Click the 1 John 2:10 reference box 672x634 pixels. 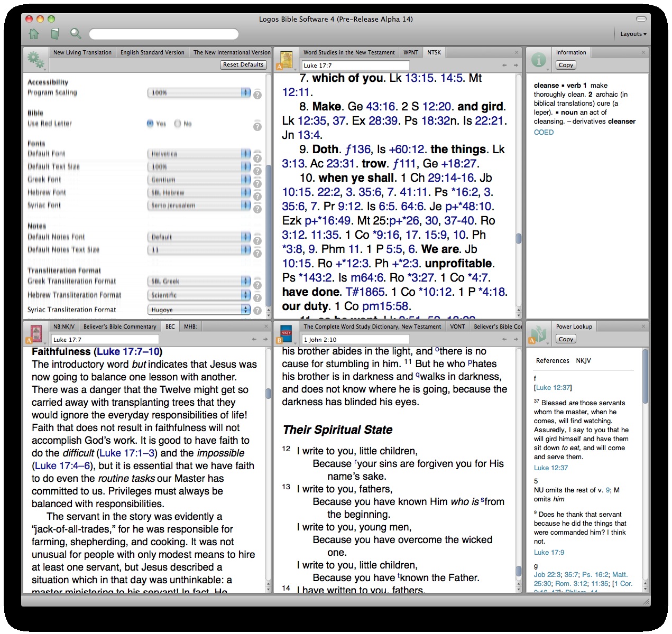pos(355,339)
